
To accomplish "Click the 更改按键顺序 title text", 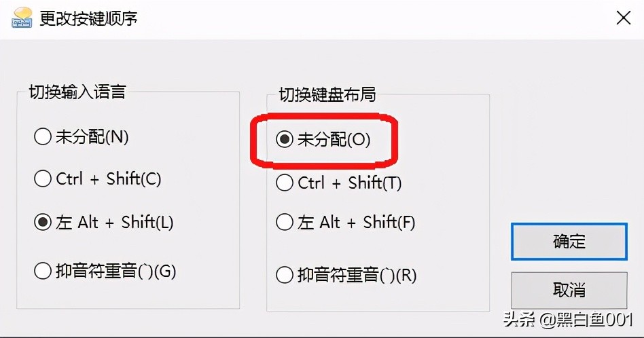I will pos(88,18).
